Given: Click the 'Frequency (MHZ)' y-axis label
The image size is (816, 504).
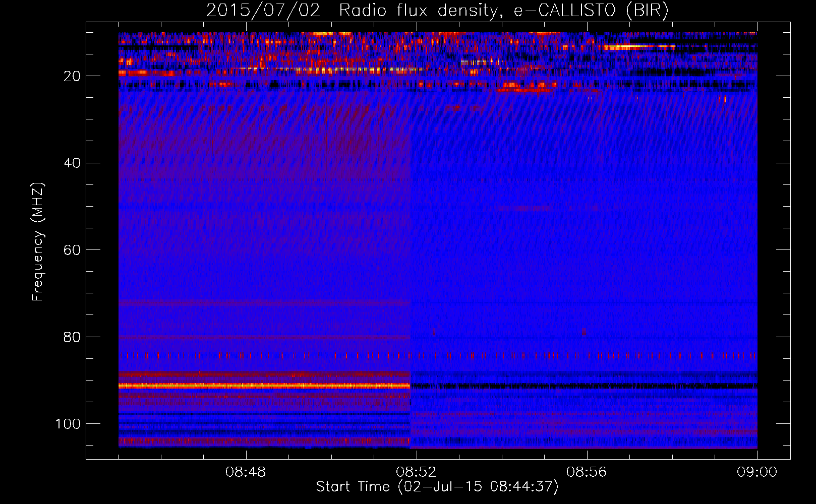Looking at the screenshot, I should click(x=38, y=242).
